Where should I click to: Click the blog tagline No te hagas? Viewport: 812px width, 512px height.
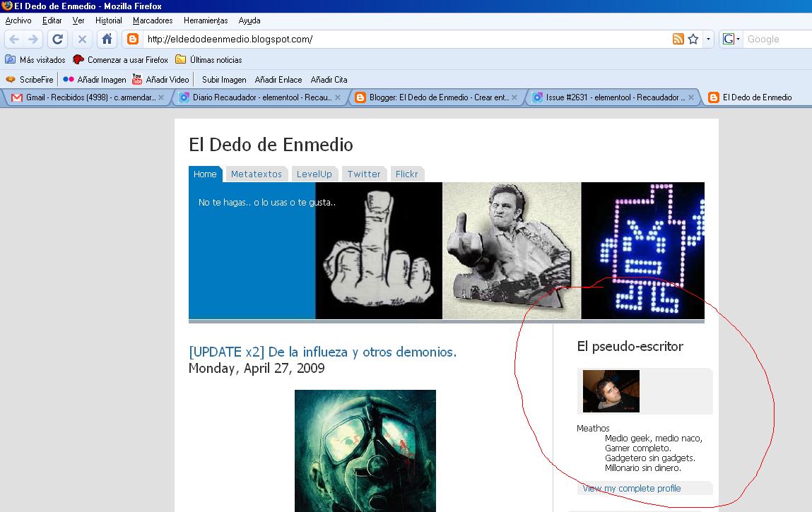(x=266, y=203)
